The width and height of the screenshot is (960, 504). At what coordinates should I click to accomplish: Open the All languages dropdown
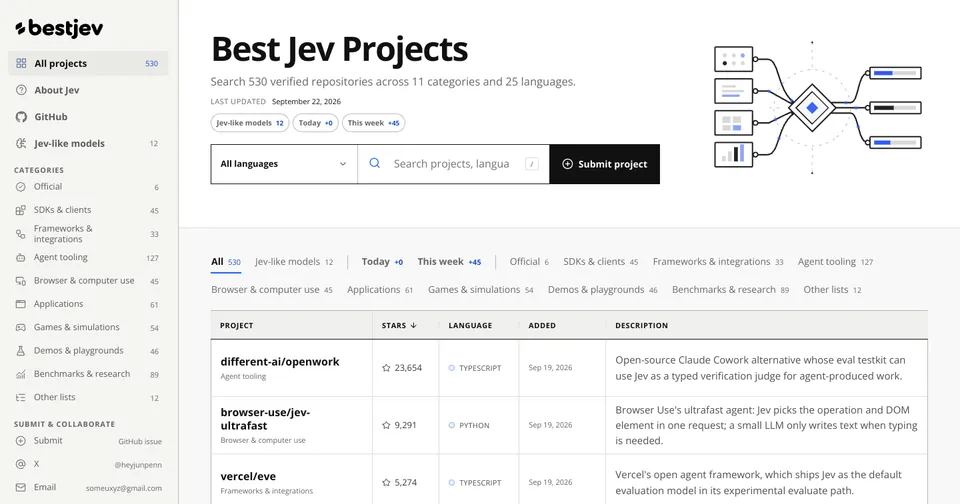point(284,164)
